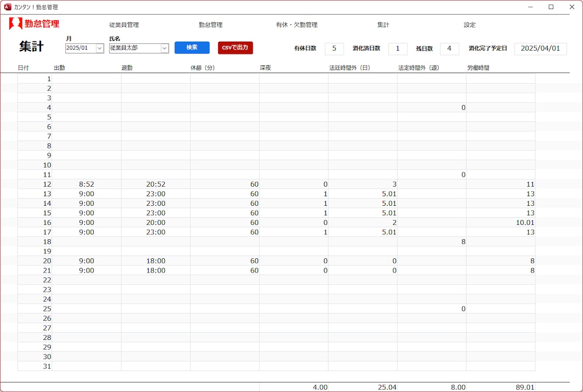Click the 消化完了予定日 date field 2025/04/01
The width and height of the screenshot is (583, 392).
(x=540, y=49)
